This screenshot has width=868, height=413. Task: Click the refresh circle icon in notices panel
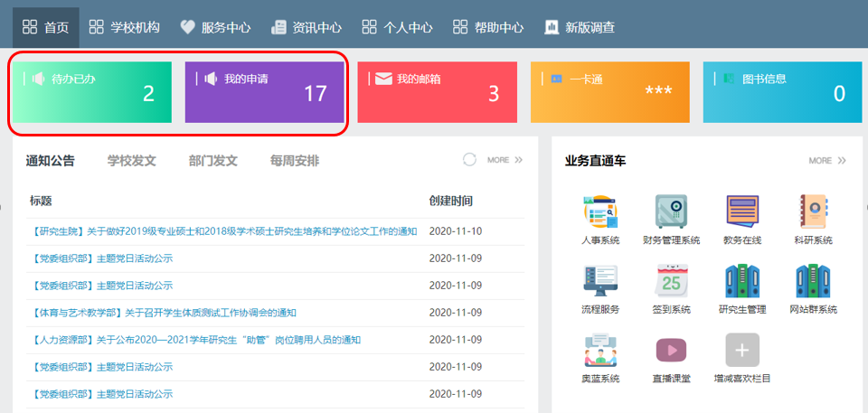pyautogui.click(x=469, y=160)
